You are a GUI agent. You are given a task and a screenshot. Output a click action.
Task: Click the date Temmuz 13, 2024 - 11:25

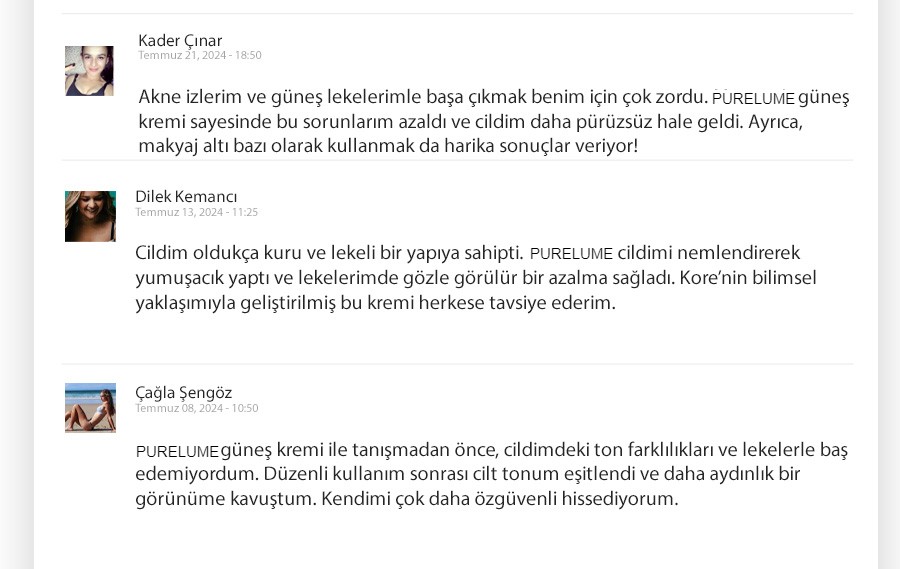click(x=197, y=212)
